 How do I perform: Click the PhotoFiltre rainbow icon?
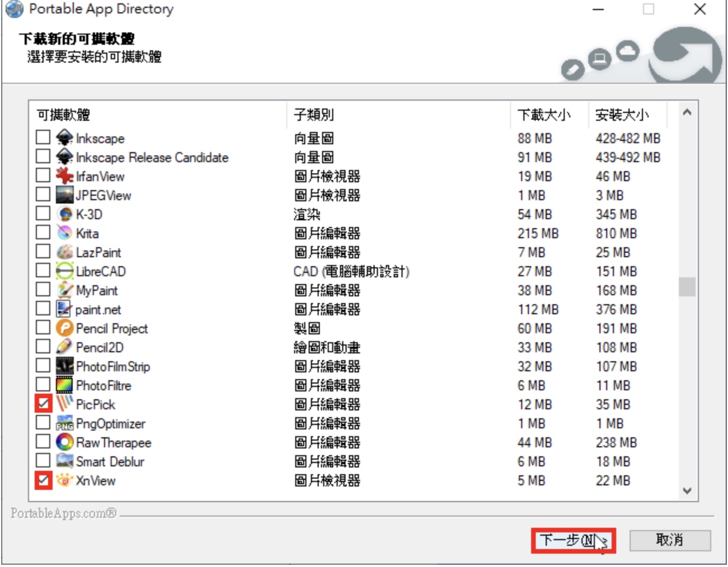64,385
